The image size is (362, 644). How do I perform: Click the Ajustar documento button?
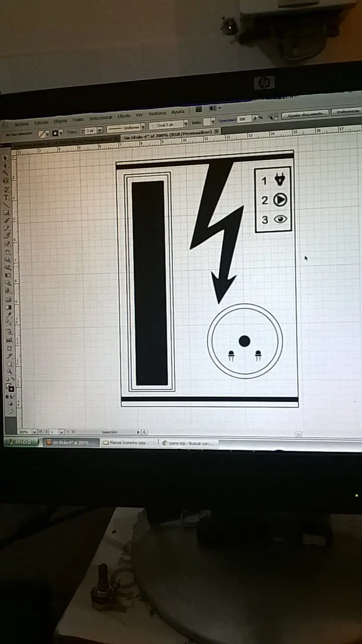pyautogui.click(x=305, y=115)
